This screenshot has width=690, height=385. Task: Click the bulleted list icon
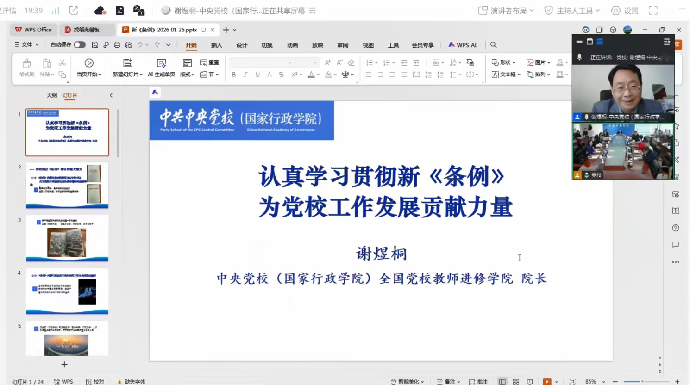point(370,63)
